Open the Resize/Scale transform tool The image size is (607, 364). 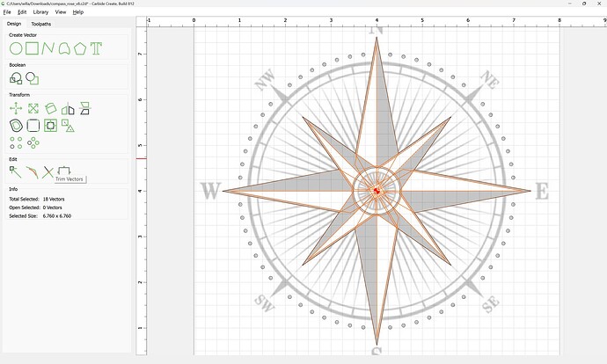33,108
